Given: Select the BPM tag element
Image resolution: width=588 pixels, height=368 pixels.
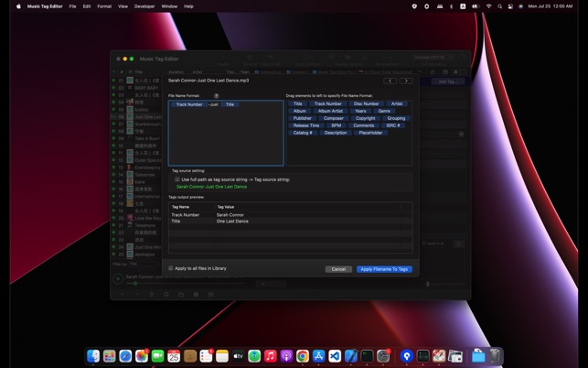Looking at the screenshot, I should point(336,125).
